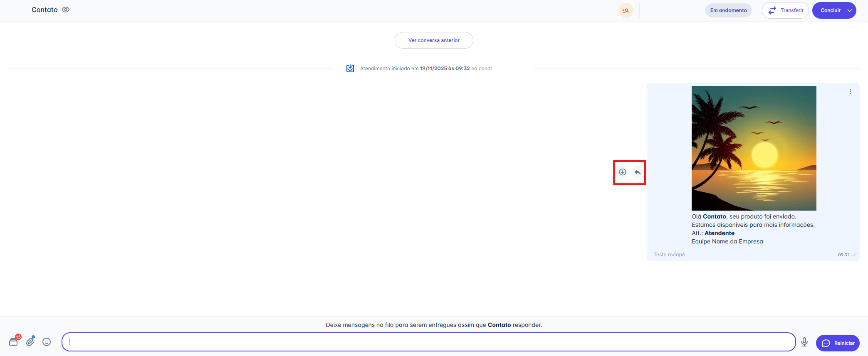This screenshot has height=356, width=868.
Task: Open the three-dot menu on the message
Action: pos(850,92)
